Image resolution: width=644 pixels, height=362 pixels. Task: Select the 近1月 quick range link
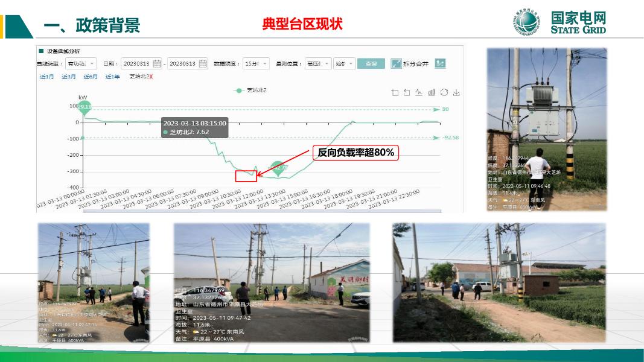tap(46, 77)
